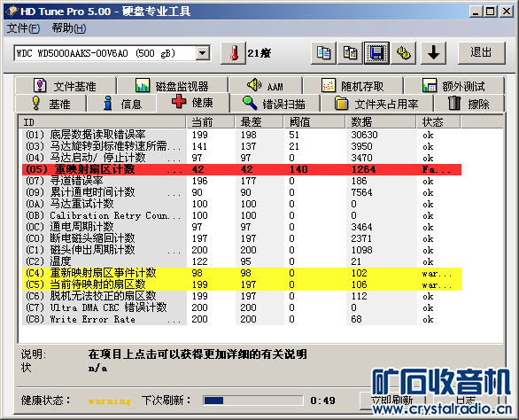Click the data value 30630

[x=364, y=135]
